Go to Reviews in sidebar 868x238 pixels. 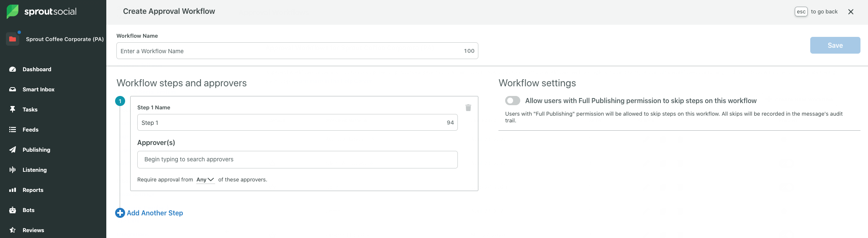coord(33,230)
